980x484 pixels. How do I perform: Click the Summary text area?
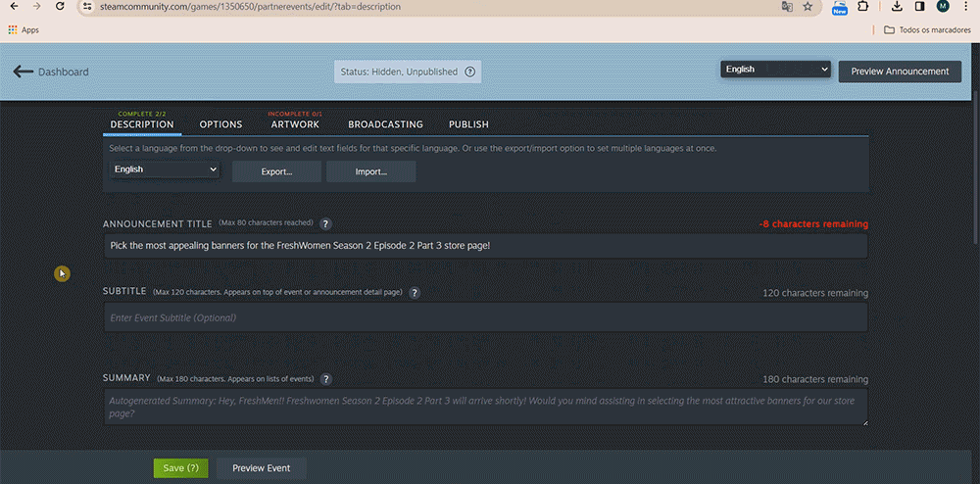(486, 407)
